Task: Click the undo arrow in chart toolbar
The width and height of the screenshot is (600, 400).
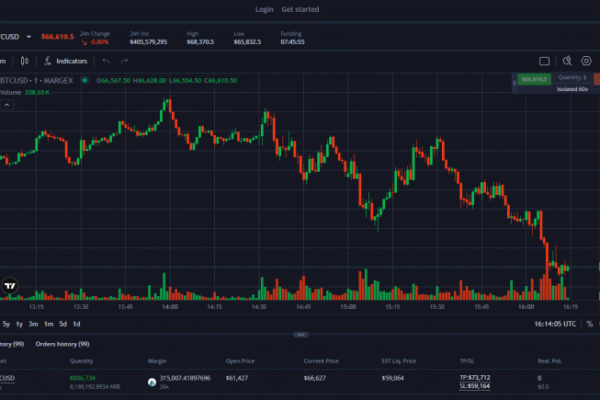Action: (x=106, y=61)
